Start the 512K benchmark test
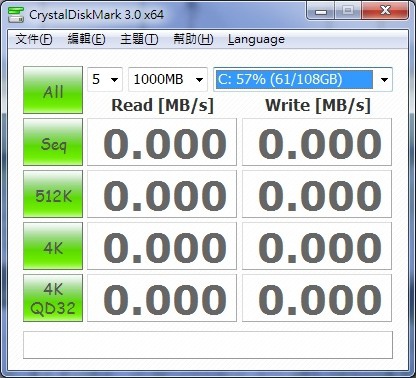The image size is (416, 378). tap(53, 194)
